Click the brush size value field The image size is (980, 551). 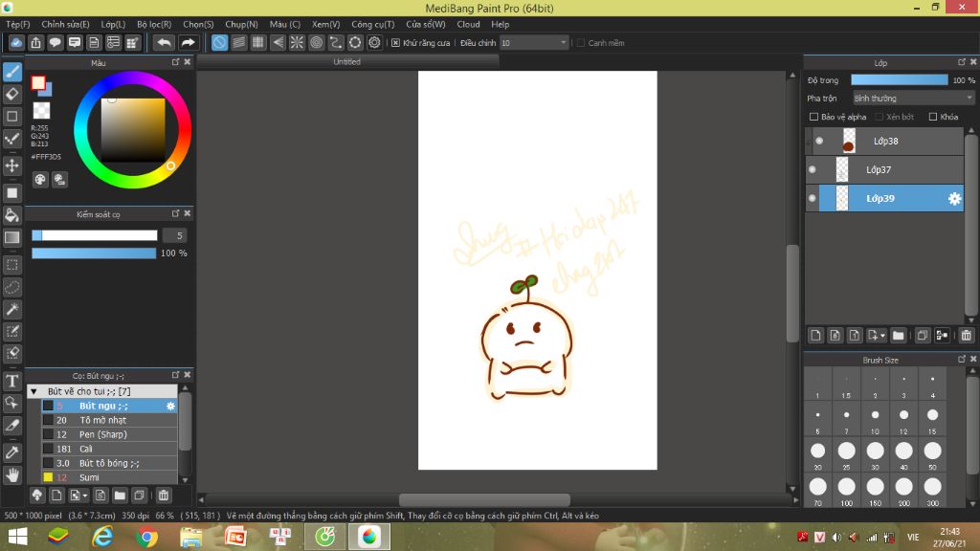tap(176, 235)
